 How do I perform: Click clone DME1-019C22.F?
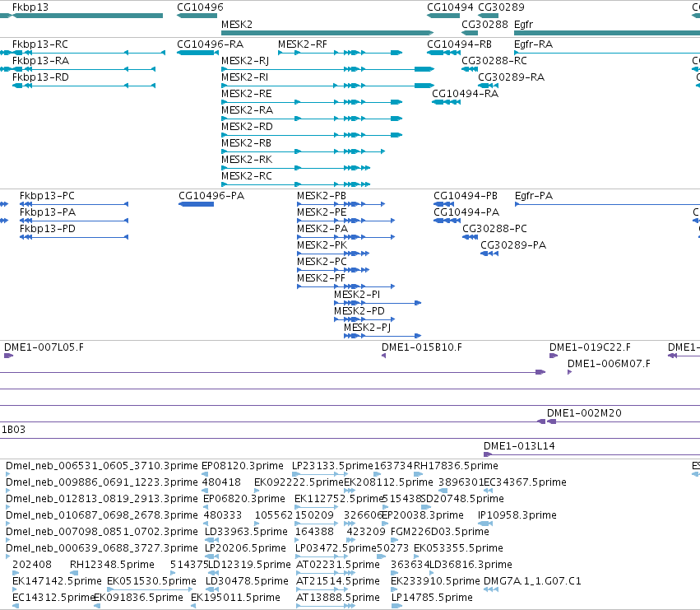590,347
